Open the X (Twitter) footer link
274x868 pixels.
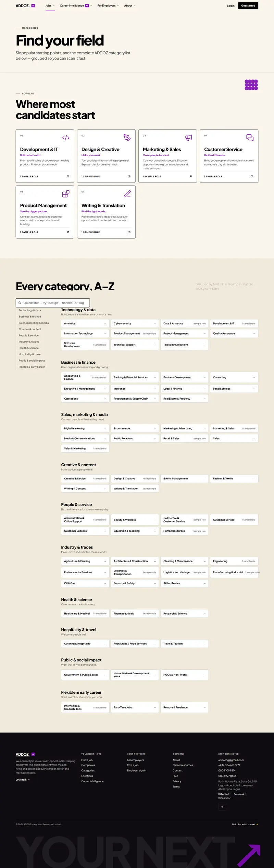pyautogui.click(x=225, y=794)
